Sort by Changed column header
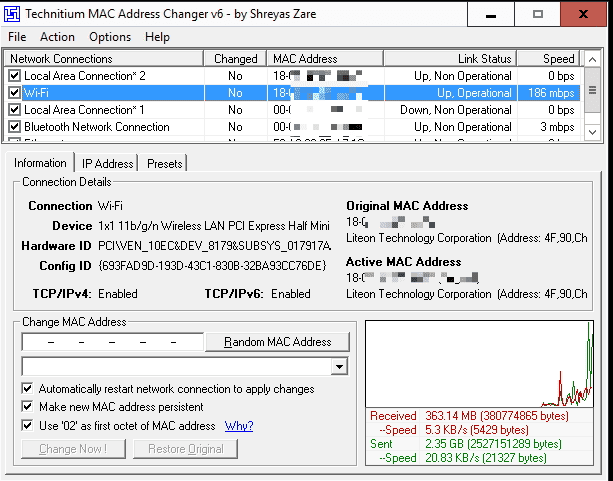 (235, 59)
